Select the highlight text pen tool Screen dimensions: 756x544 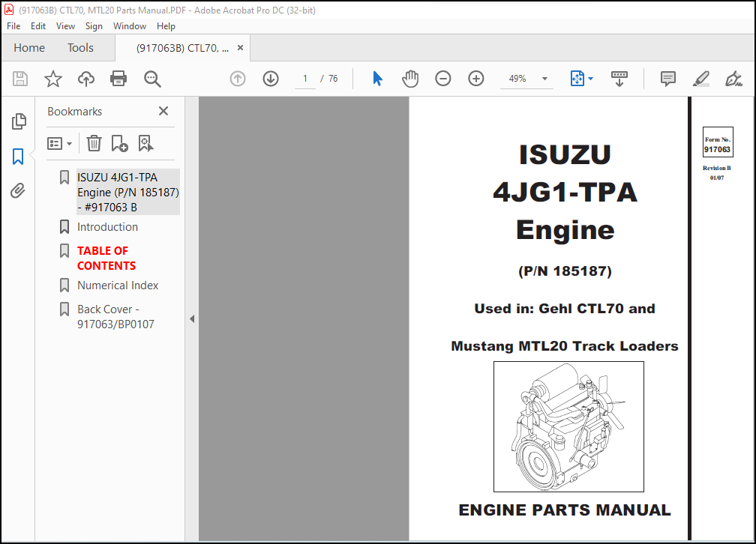point(700,79)
